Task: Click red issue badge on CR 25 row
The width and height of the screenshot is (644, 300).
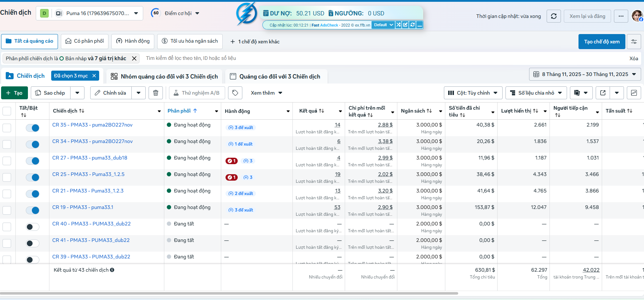Action: click(x=232, y=177)
